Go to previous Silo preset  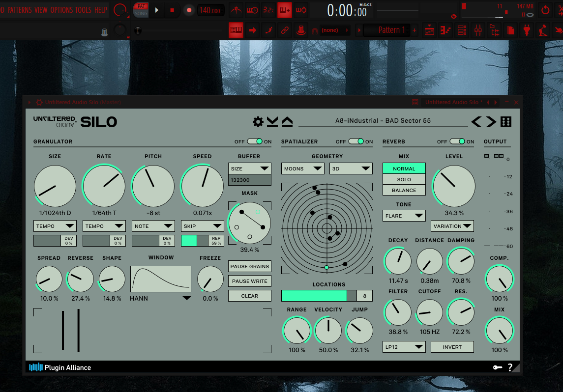476,122
